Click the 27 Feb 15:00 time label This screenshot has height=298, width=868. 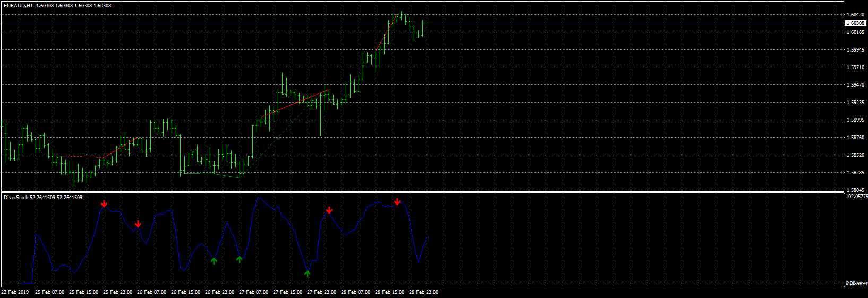(x=287, y=292)
